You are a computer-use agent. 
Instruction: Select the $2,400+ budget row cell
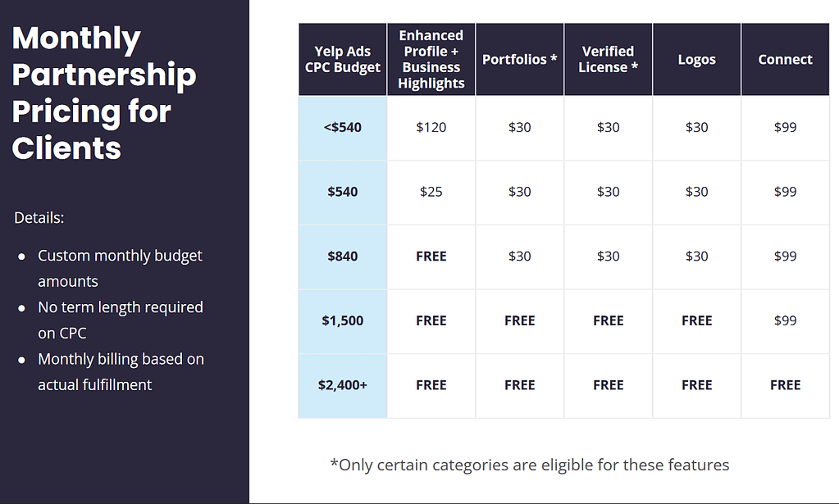[x=343, y=385]
